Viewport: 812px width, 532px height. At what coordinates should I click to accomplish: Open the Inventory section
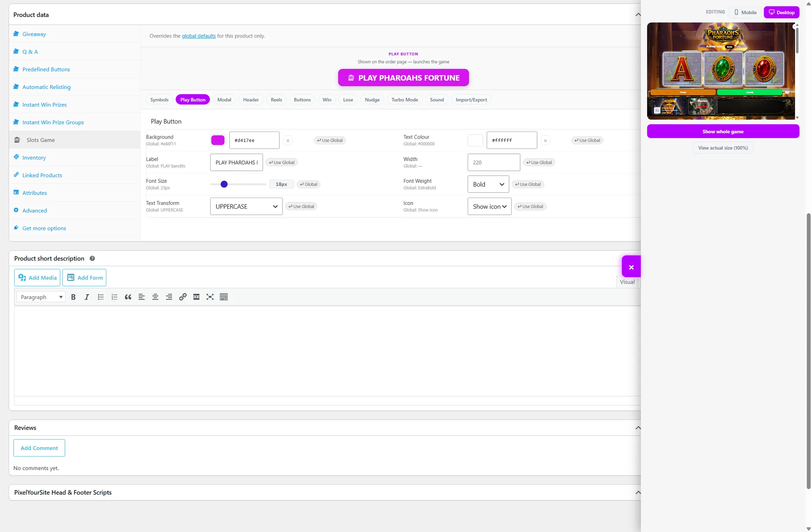pos(34,157)
